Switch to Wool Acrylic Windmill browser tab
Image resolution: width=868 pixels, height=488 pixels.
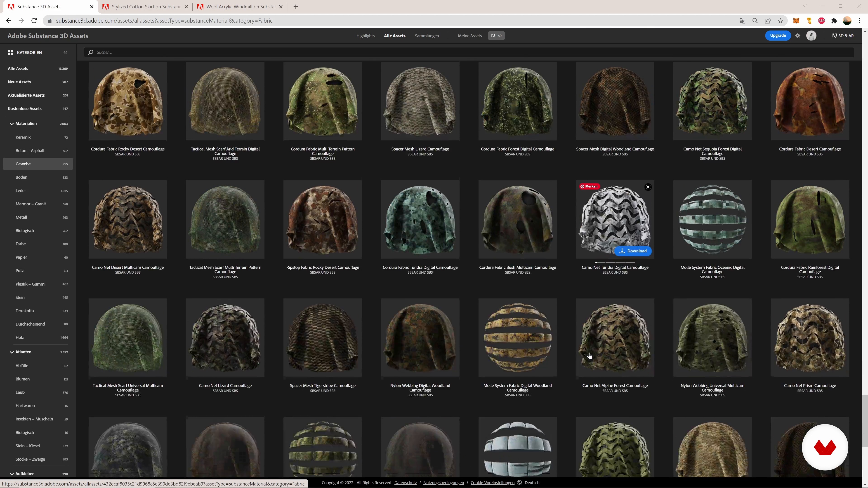240,7
